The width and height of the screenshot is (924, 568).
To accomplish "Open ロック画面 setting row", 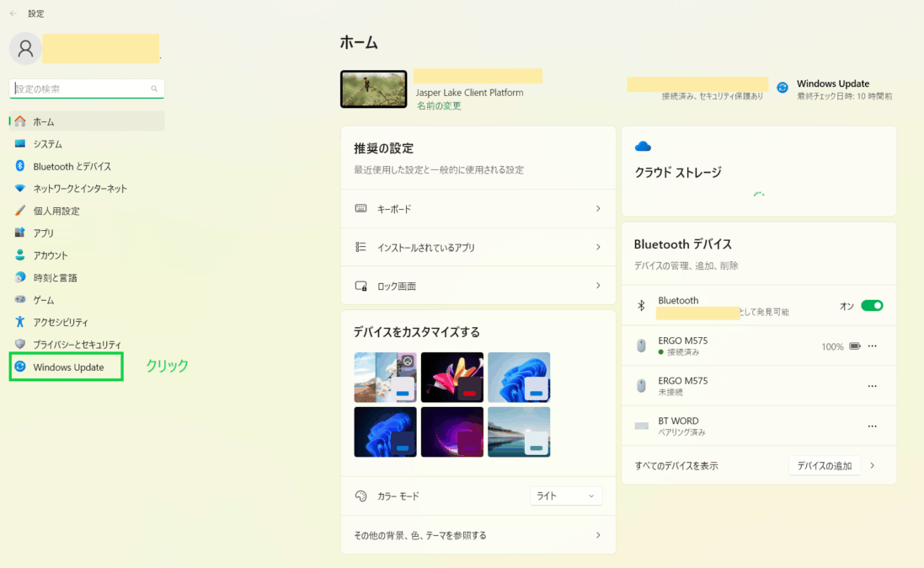I will point(478,286).
